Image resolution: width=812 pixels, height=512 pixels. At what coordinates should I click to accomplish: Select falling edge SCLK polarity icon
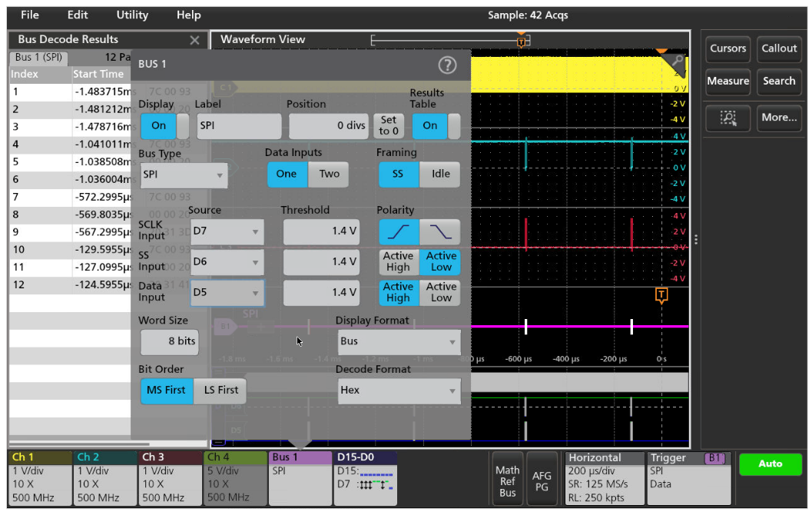[x=440, y=231]
